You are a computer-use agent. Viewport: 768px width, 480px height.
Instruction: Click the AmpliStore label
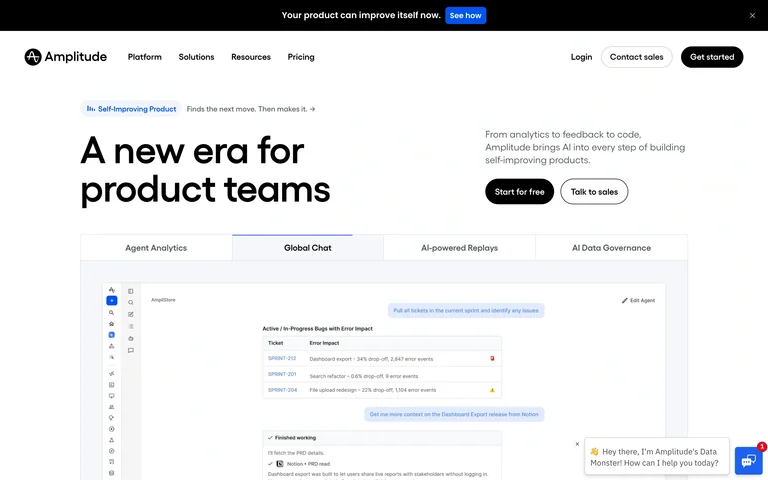coord(163,300)
